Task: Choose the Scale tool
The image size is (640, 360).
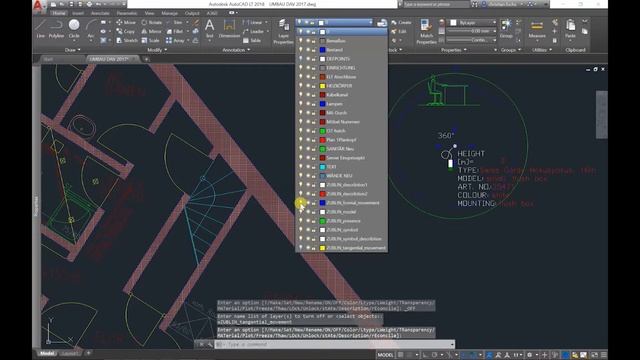Action: pos(150,40)
